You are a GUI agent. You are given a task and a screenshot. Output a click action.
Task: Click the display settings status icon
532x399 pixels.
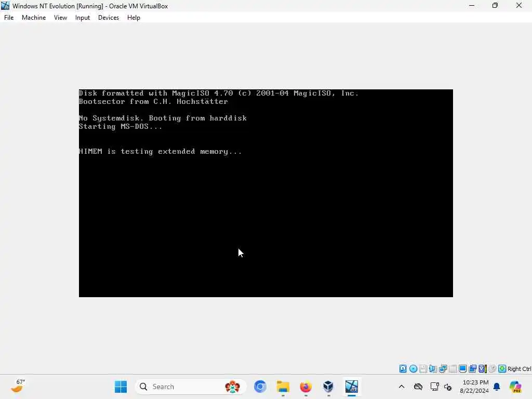(x=462, y=369)
